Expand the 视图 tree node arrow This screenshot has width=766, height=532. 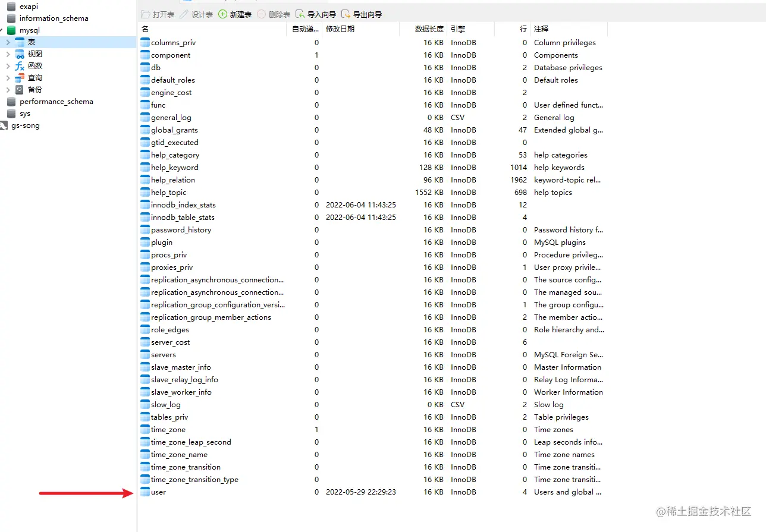tap(8, 53)
